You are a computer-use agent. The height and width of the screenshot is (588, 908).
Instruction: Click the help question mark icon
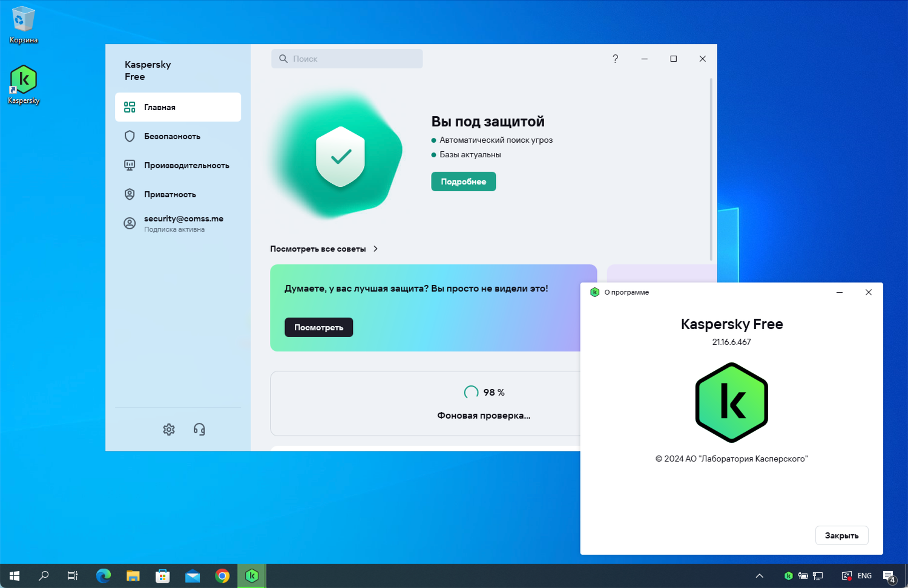coord(615,59)
